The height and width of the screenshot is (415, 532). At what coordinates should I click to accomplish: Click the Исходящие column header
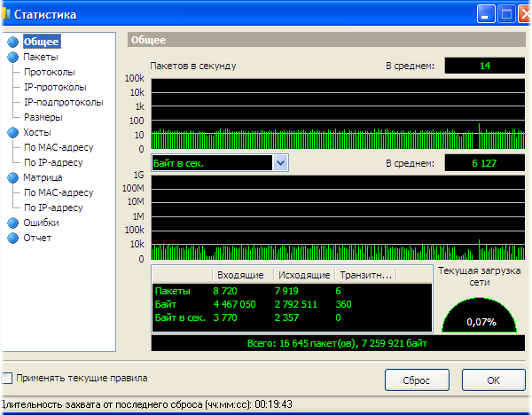tap(304, 275)
